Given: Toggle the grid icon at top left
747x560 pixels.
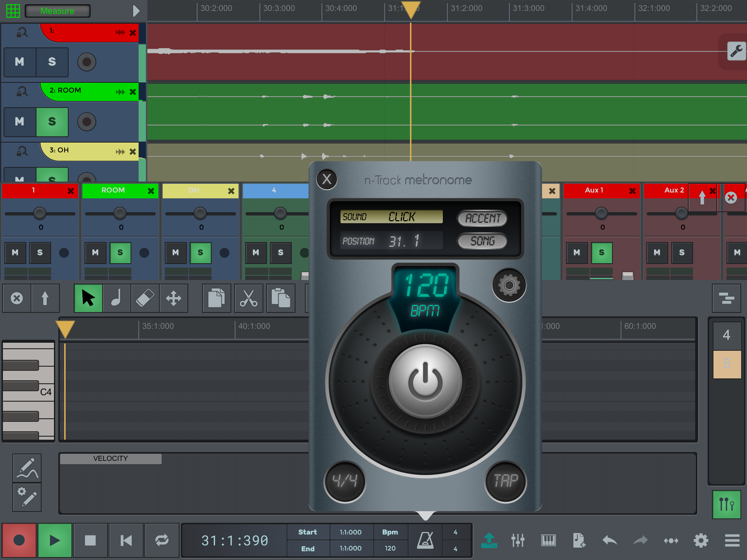Looking at the screenshot, I should [x=13, y=11].
